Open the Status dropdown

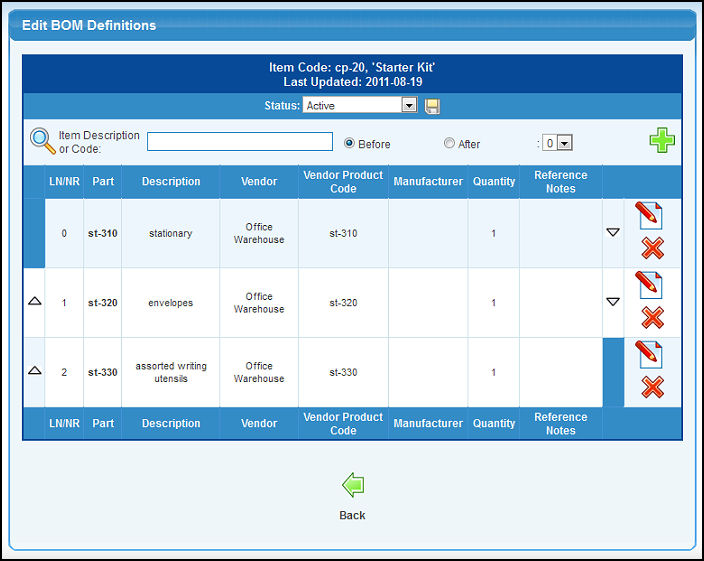pos(360,105)
